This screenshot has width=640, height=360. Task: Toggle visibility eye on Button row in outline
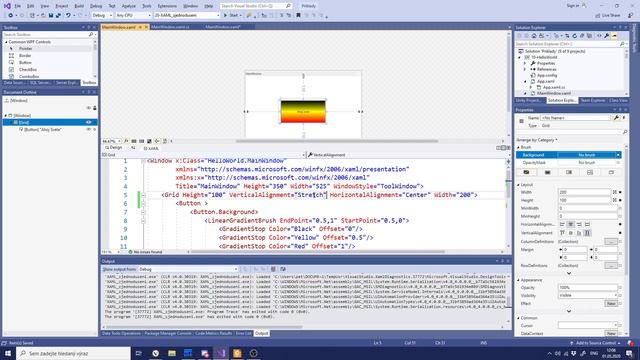89,129
